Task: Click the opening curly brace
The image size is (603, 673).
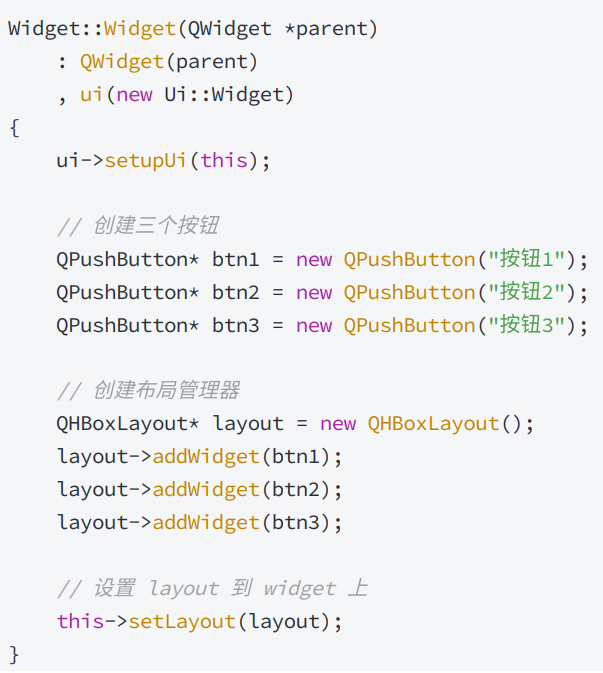Action: 14,128
